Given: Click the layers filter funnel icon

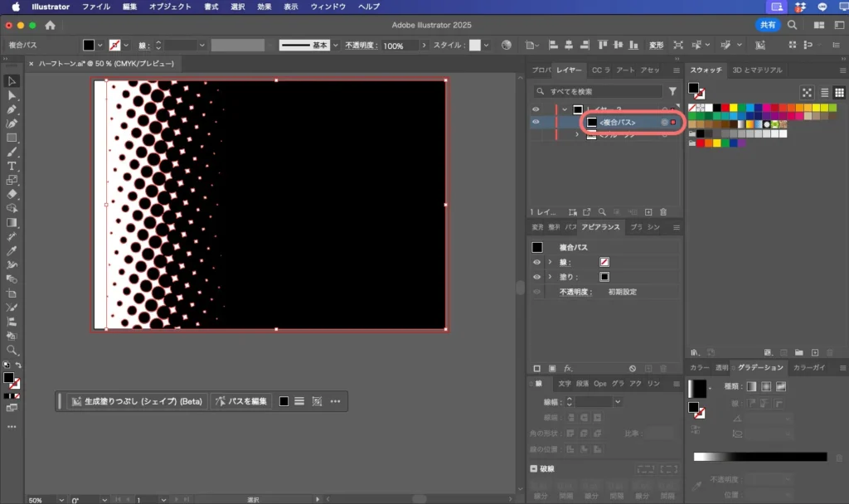Looking at the screenshot, I should (x=672, y=92).
